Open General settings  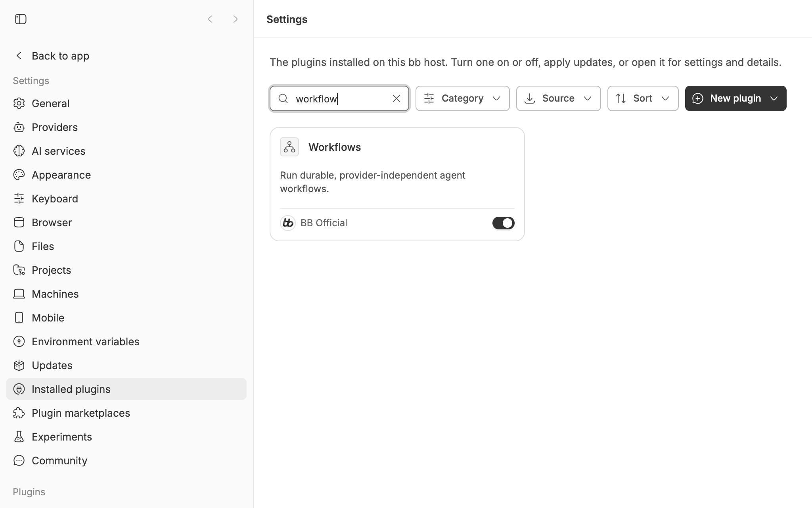126,103
